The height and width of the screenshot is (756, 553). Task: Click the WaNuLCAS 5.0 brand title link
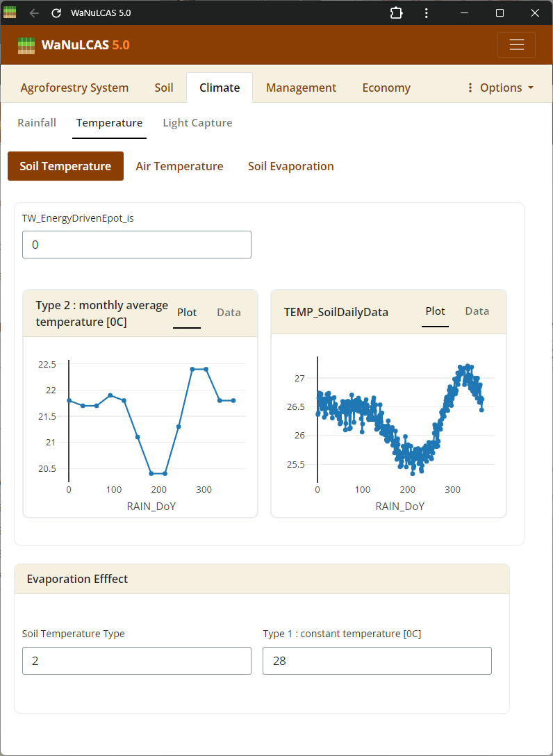[x=86, y=45]
